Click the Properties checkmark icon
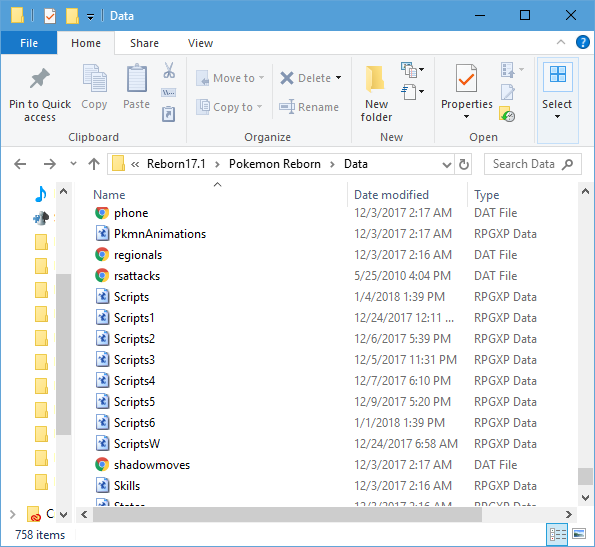The image size is (595, 547). coord(466,78)
